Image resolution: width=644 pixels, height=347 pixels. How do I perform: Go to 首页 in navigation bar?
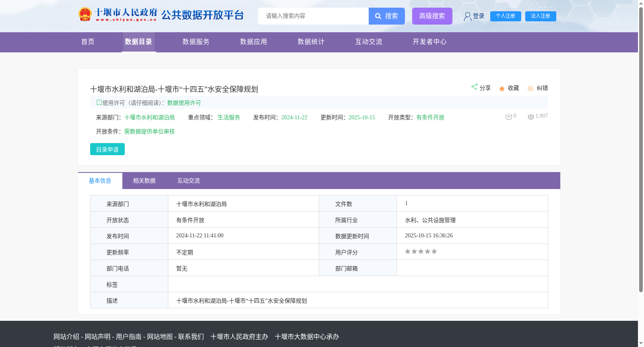[x=88, y=42]
